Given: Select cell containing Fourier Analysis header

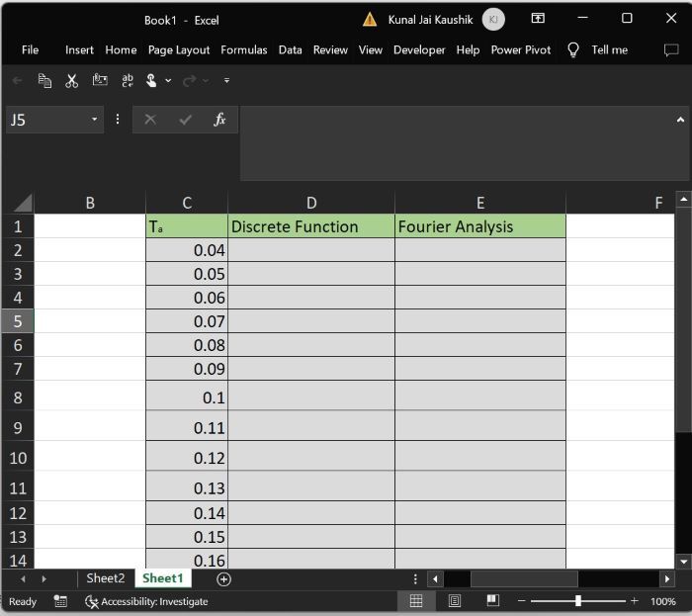Looking at the screenshot, I should [479, 226].
